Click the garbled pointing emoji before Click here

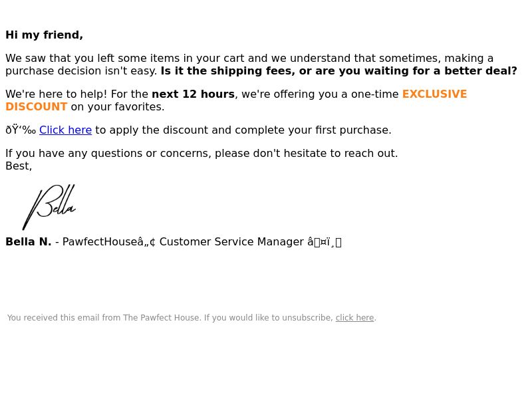point(21,130)
